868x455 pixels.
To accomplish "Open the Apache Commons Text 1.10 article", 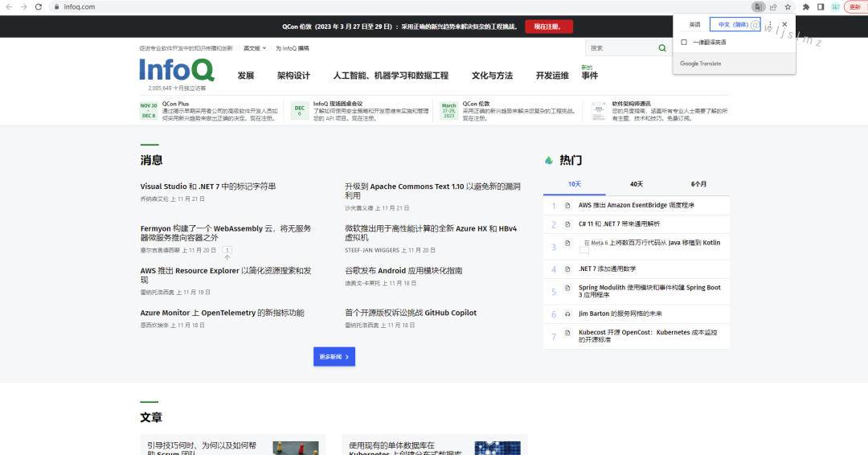I will [x=432, y=191].
